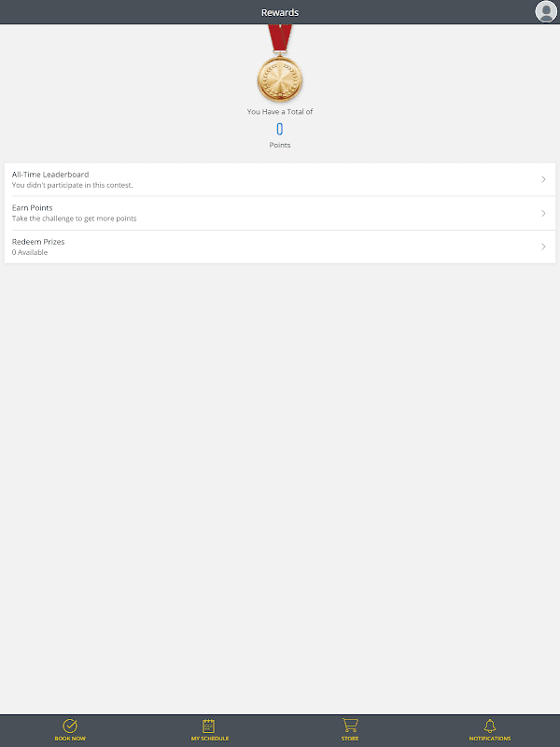The width and height of the screenshot is (560, 747).
Task: Expand All-Time Leaderboard chevron arrow
Action: [543, 179]
